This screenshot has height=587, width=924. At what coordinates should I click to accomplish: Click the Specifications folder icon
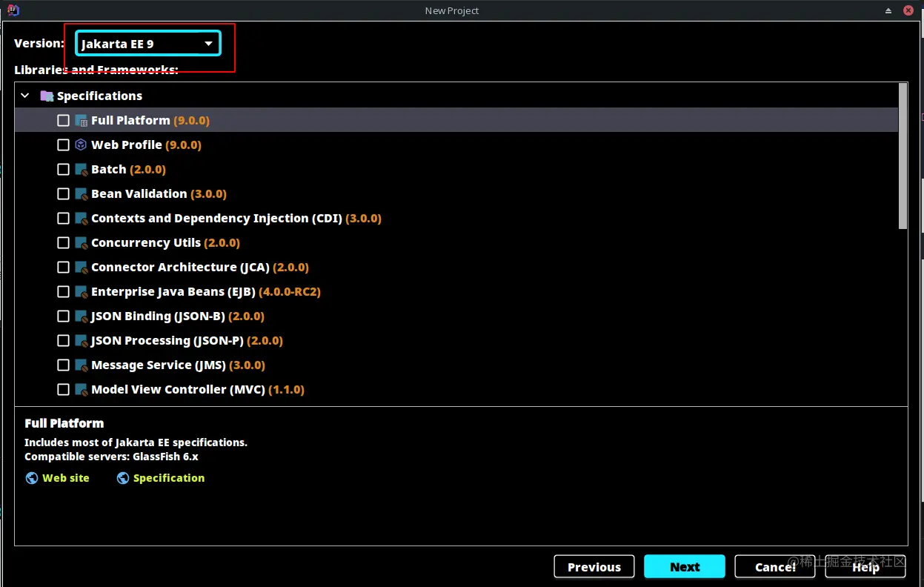[47, 96]
